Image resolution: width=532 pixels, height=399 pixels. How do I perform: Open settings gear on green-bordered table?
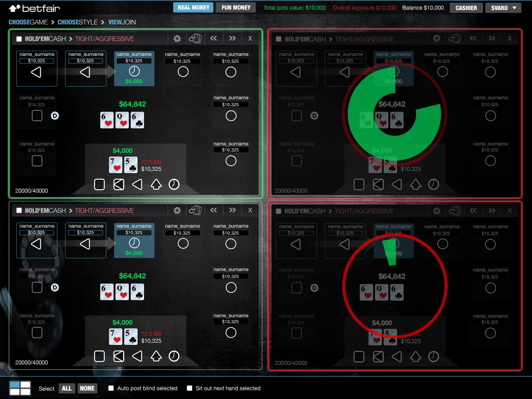click(x=177, y=39)
